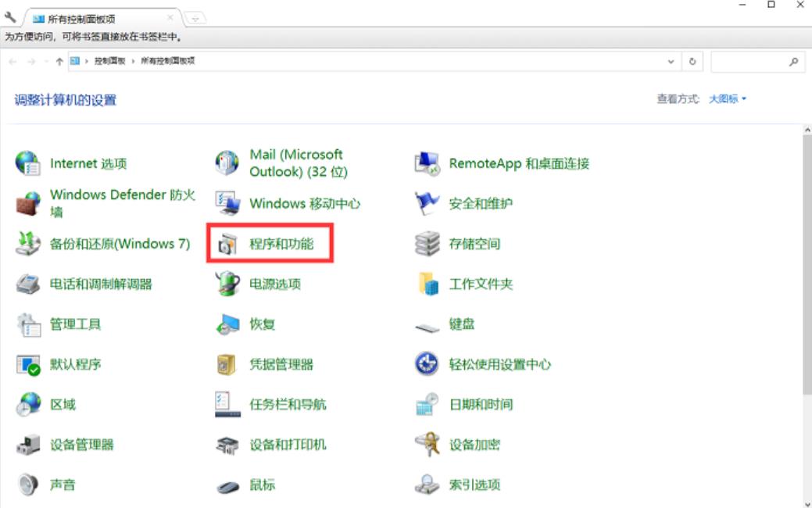
Task: Open the 设备管理器 icon
Action: (x=27, y=445)
